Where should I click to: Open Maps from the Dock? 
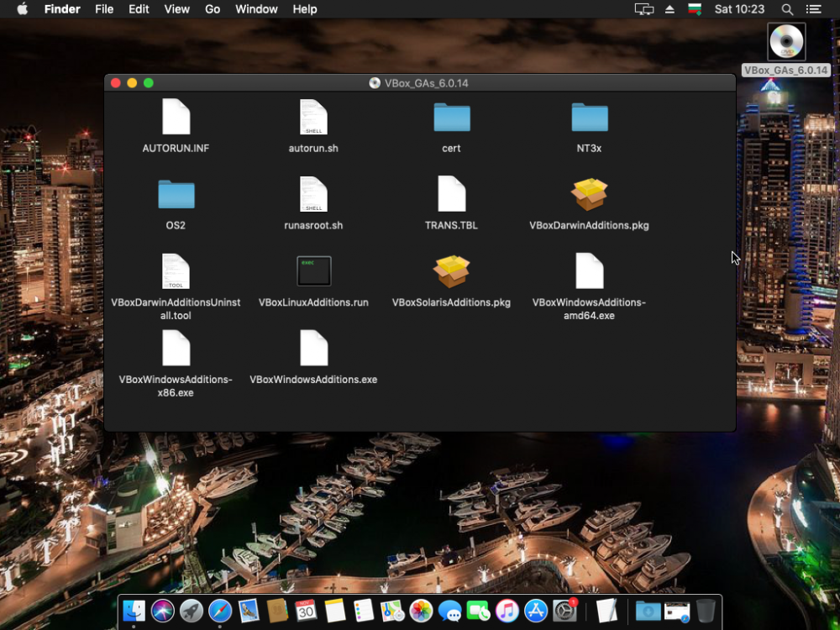tap(392, 611)
